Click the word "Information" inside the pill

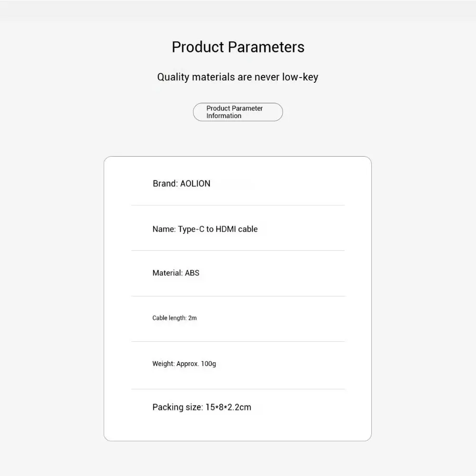(224, 116)
